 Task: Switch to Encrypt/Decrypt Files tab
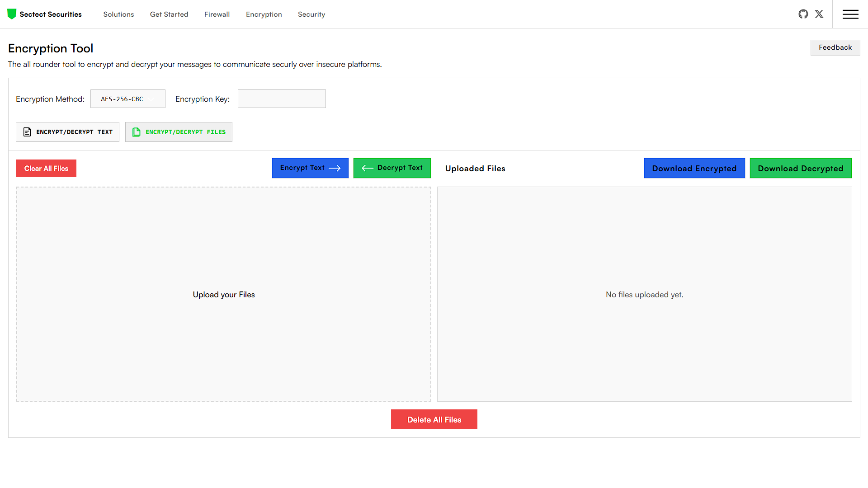[179, 132]
